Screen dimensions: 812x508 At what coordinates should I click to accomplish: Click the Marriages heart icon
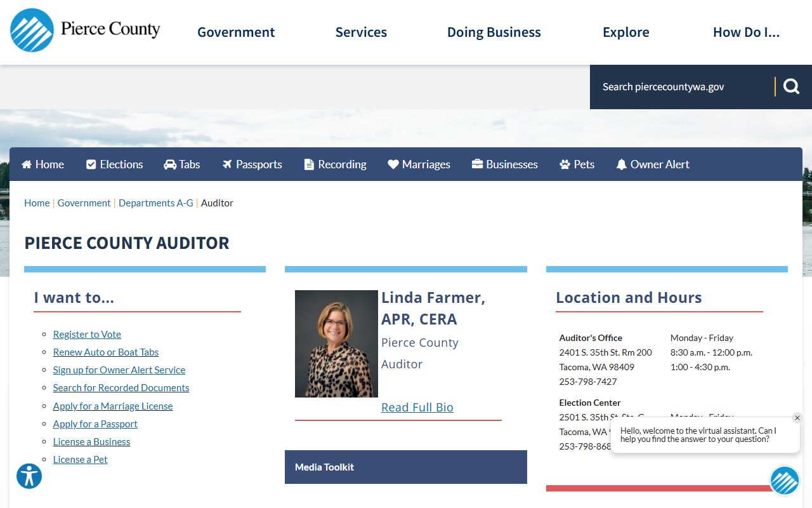(393, 164)
